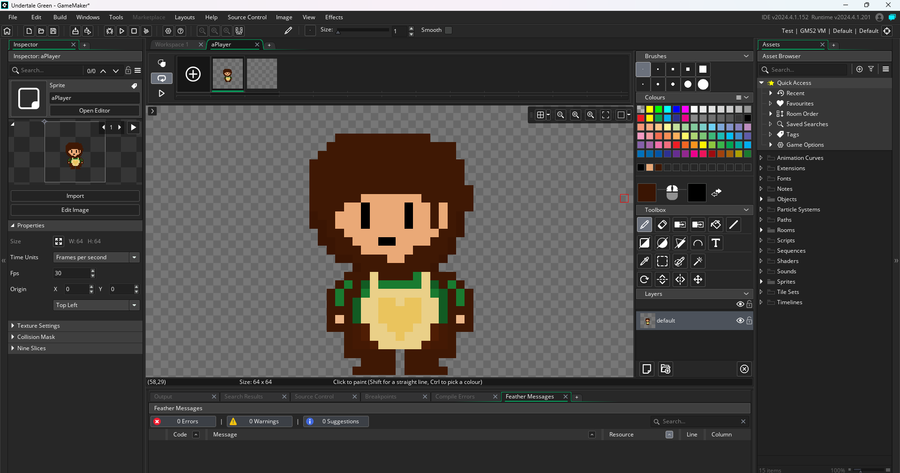Pick the Line tool in Toolbox
900x473 pixels.
click(732, 225)
